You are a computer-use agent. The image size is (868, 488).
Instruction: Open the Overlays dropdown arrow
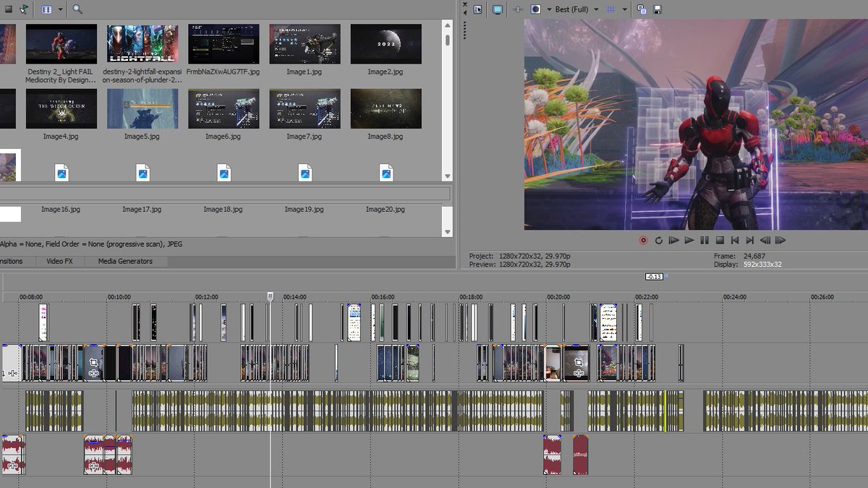624,9
